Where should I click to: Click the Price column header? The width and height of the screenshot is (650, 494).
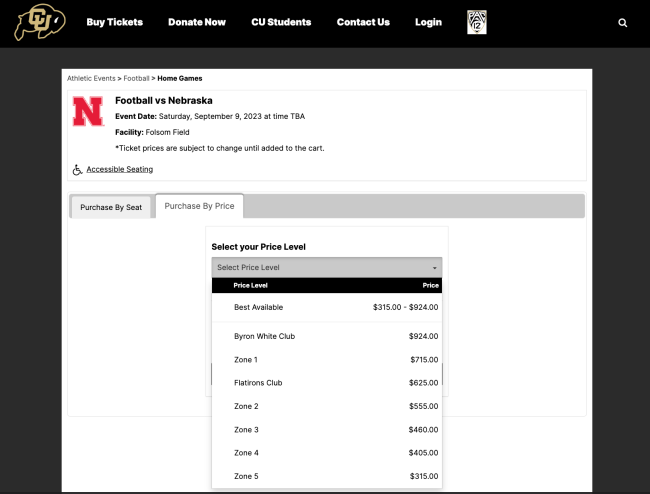430,285
